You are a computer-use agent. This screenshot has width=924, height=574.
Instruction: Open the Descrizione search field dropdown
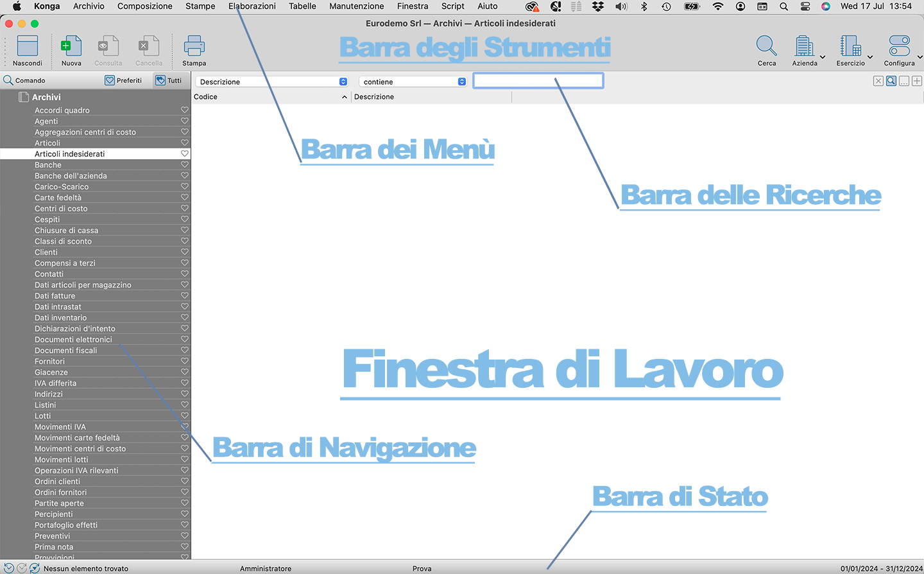[x=272, y=82]
